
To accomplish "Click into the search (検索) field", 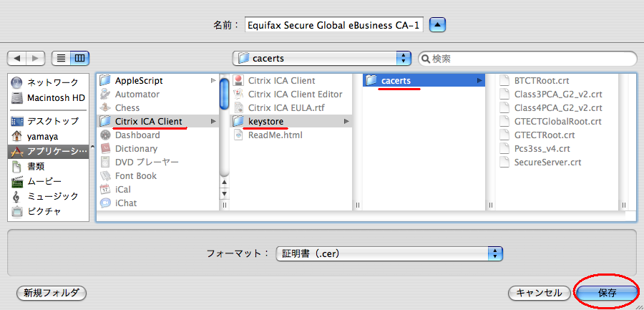I will pos(527,59).
